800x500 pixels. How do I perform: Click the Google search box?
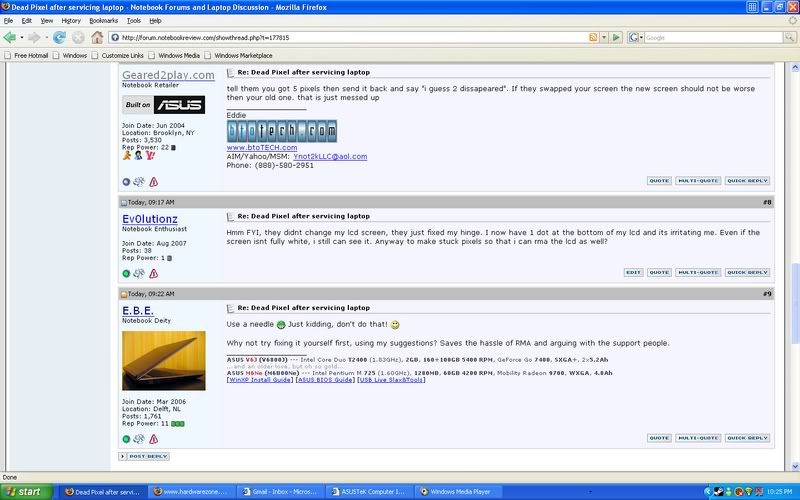coord(713,37)
